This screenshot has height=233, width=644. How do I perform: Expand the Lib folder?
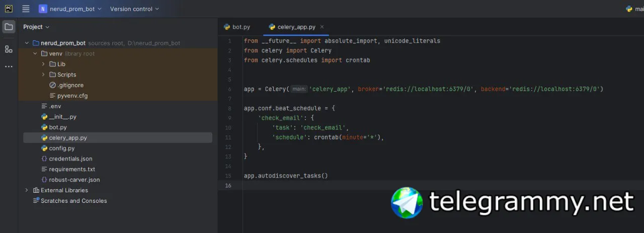coord(43,64)
